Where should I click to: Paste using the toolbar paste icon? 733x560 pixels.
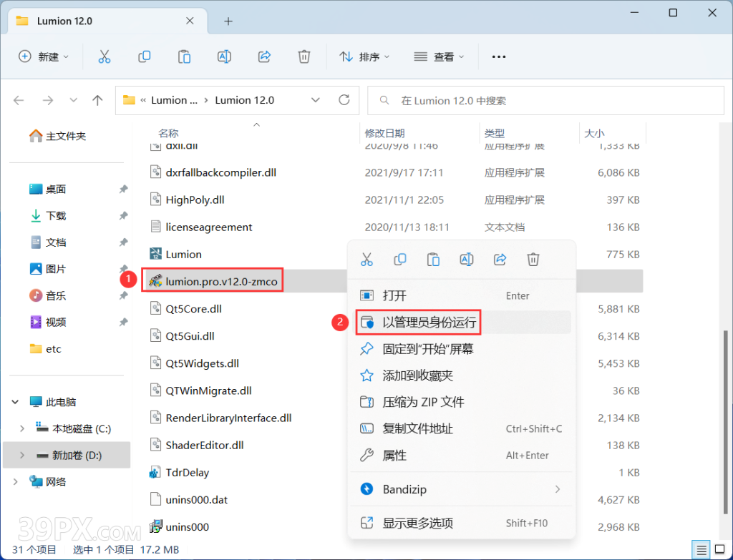[x=183, y=57]
